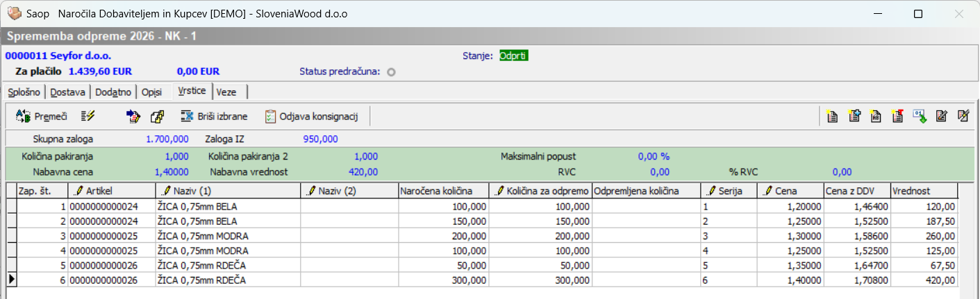
Task: Click Količina za odpremo cell in row 1
Action: (540, 207)
